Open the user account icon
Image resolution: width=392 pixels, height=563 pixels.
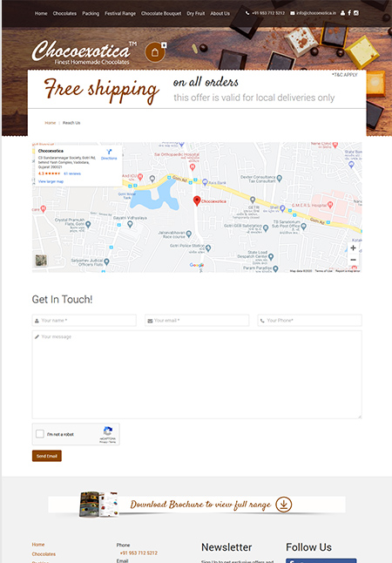click(x=342, y=13)
